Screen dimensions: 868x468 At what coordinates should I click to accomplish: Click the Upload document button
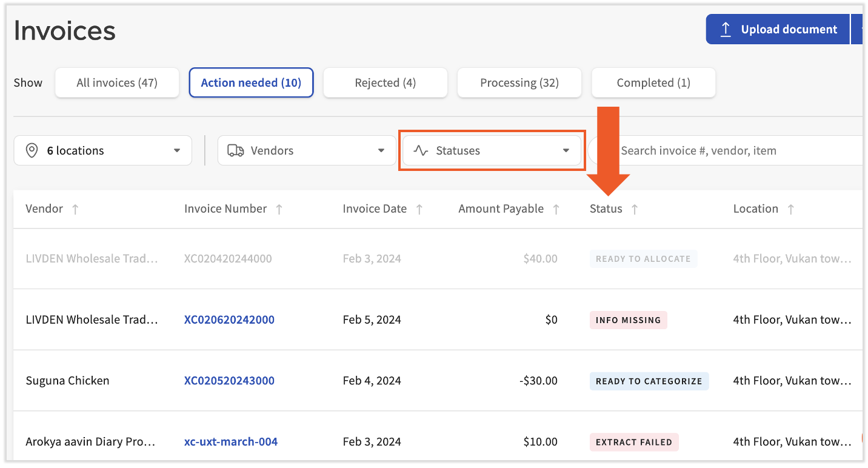[x=777, y=28]
